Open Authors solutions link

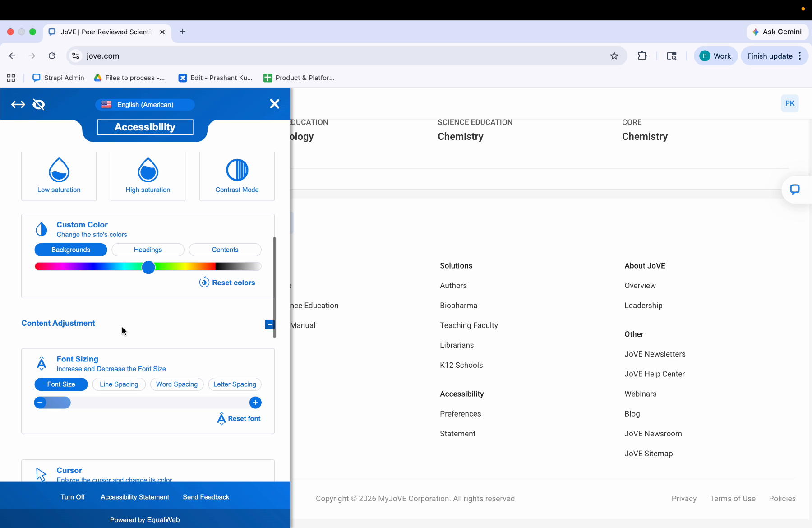(453, 286)
